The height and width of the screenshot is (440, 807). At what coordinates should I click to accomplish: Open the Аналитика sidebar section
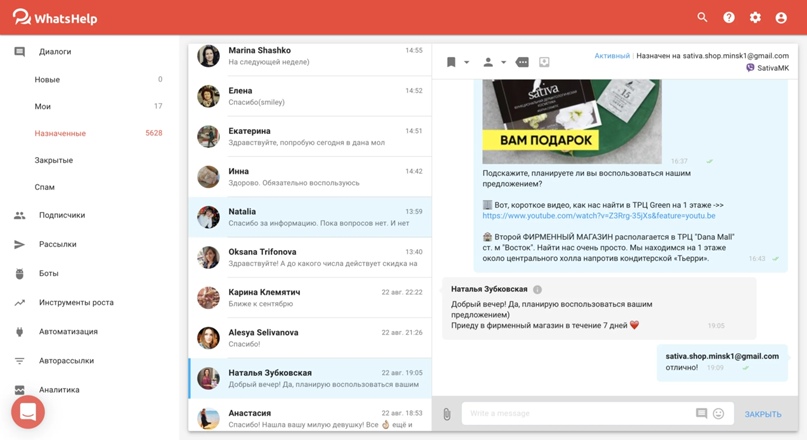[x=59, y=390]
